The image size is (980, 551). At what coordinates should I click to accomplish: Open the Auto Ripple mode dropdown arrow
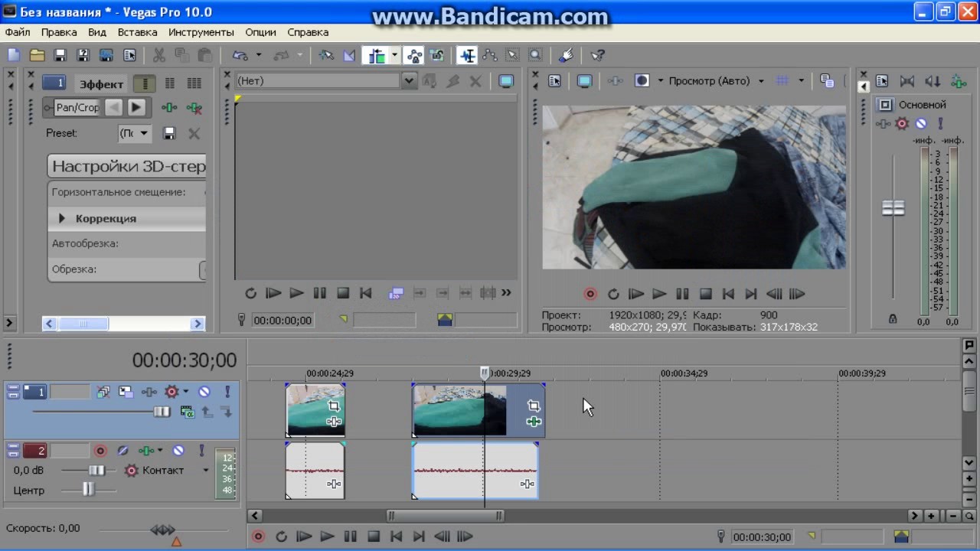(394, 55)
